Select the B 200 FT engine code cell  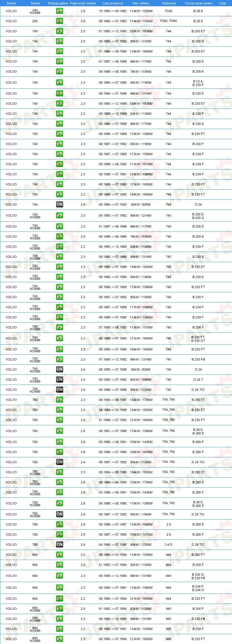coord(198,555)
